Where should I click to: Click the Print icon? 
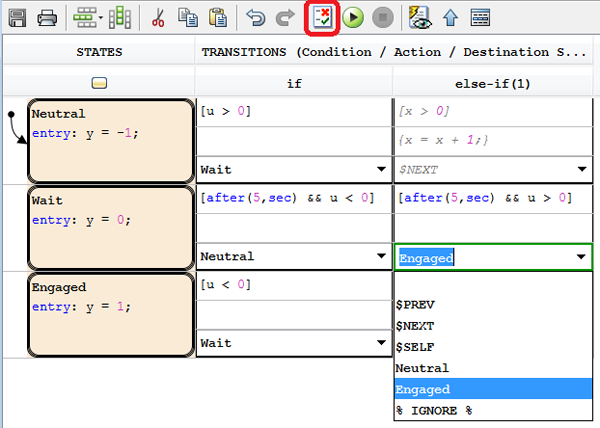[x=46, y=17]
